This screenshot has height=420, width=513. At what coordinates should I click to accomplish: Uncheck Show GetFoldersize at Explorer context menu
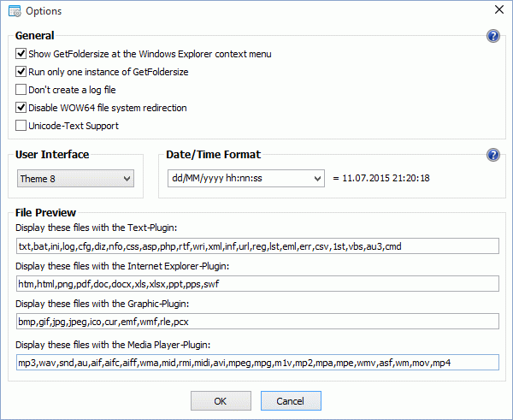click(21, 53)
